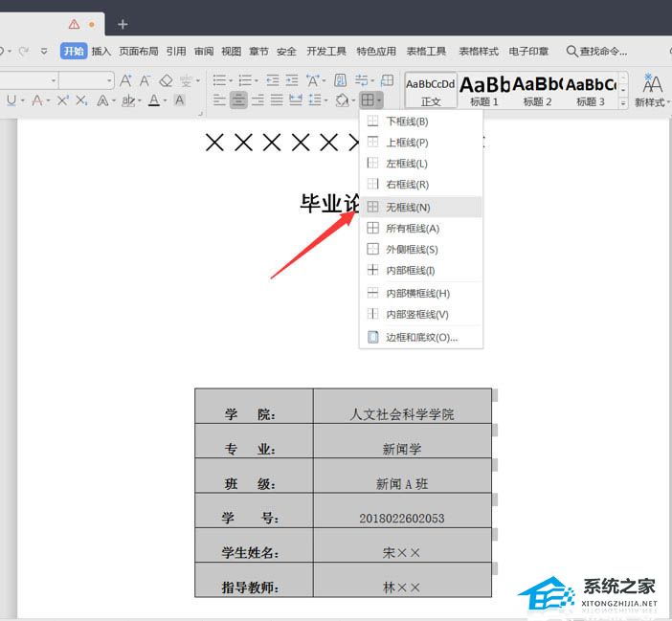Click the increase font size icon

(x=125, y=81)
